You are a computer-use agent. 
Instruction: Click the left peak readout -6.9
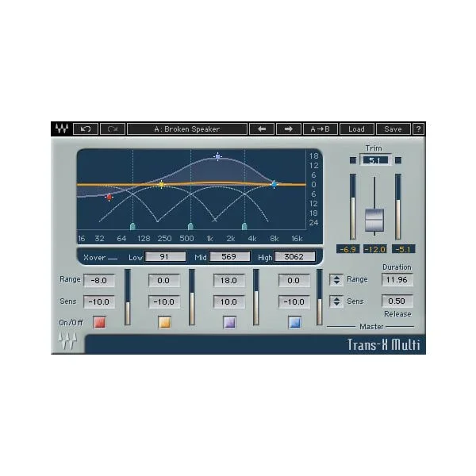pyautogui.click(x=348, y=249)
